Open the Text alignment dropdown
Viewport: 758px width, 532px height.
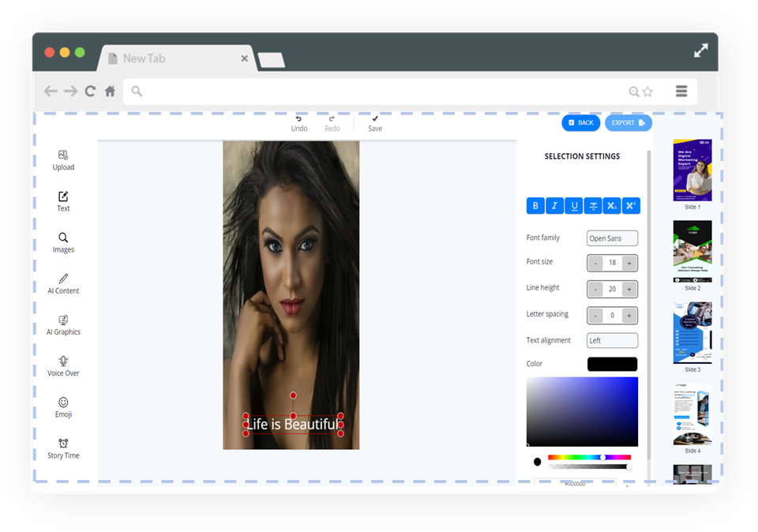[612, 341]
